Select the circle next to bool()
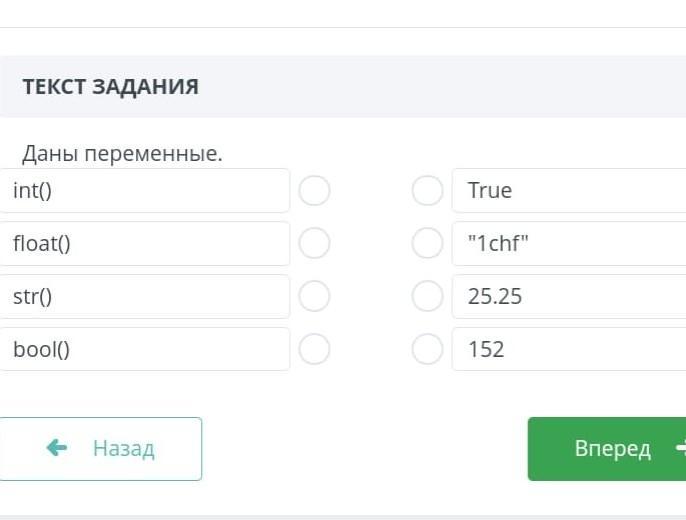686x520 pixels. click(x=314, y=349)
